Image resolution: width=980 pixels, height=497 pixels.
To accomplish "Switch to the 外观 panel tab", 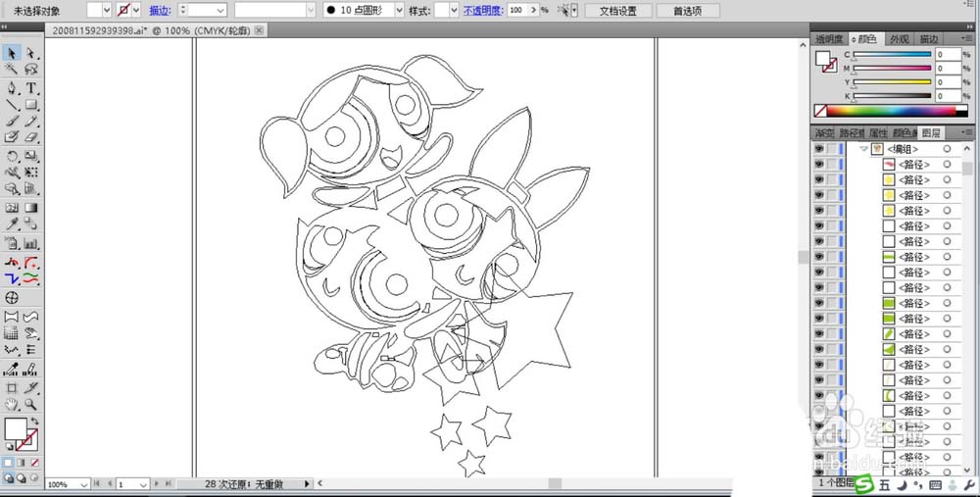I will tap(900, 39).
